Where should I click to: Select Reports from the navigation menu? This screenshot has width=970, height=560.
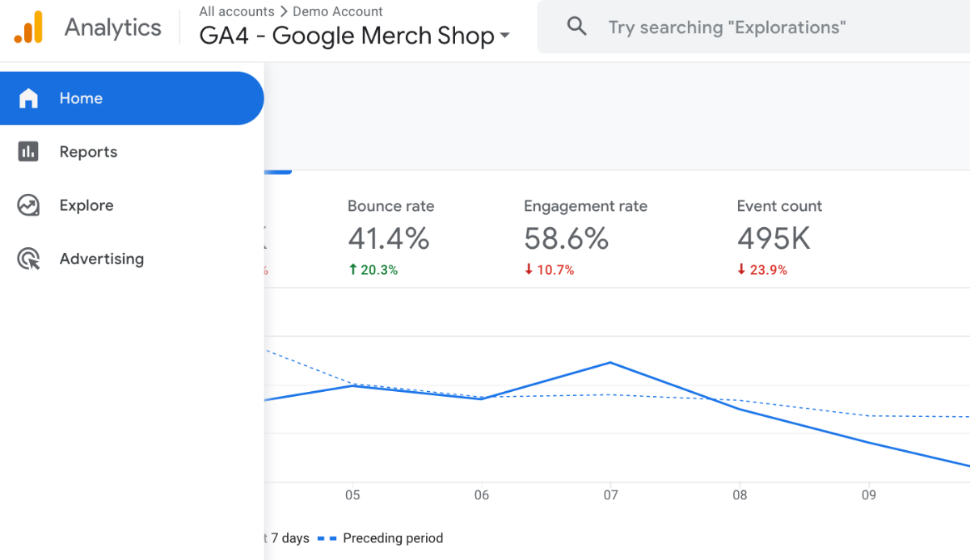click(x=88, y=151)
